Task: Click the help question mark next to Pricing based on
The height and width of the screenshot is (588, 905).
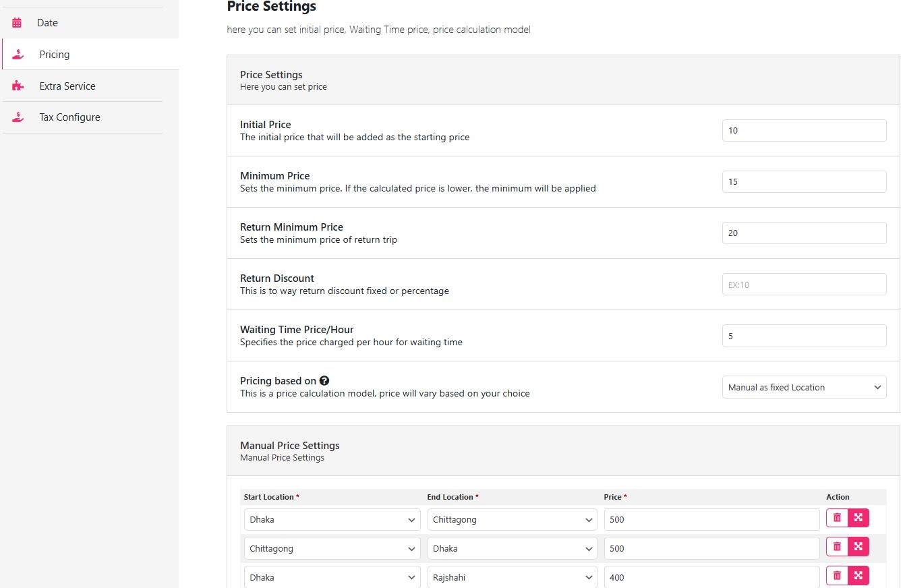Action: coord(324,381)
